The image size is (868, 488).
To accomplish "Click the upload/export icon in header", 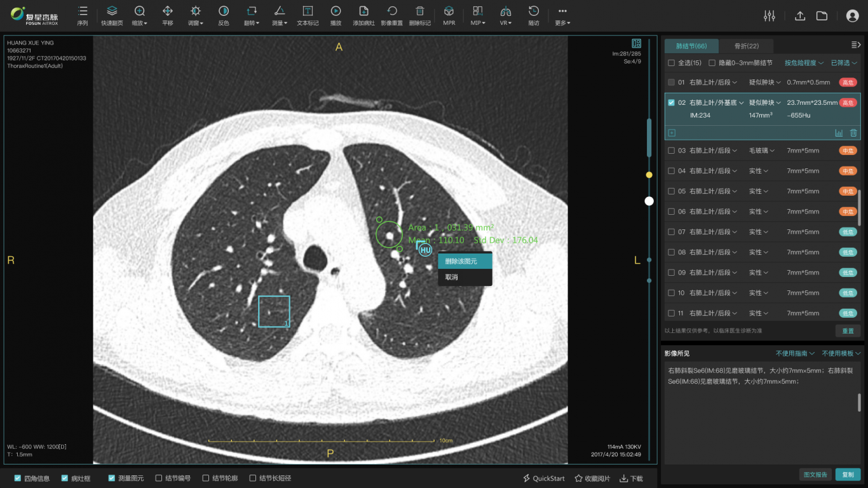I will pos(801,16).
